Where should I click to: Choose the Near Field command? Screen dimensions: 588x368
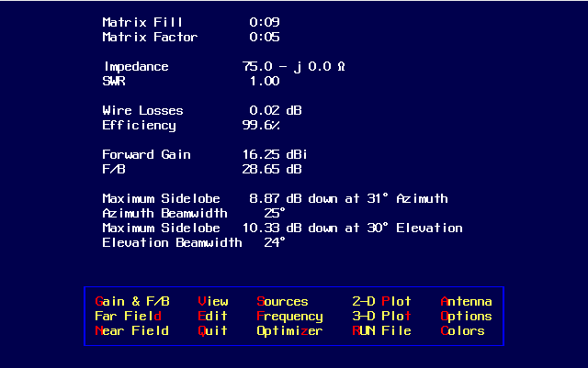(x=132, y=330)
